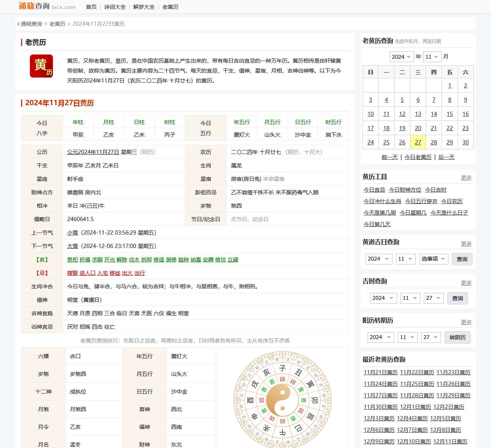The width and height of the screenshot is (491, 448).
Task: Open the 今日冲什么生肖 link
Action: pyautogui.click(x=382, y=201)
